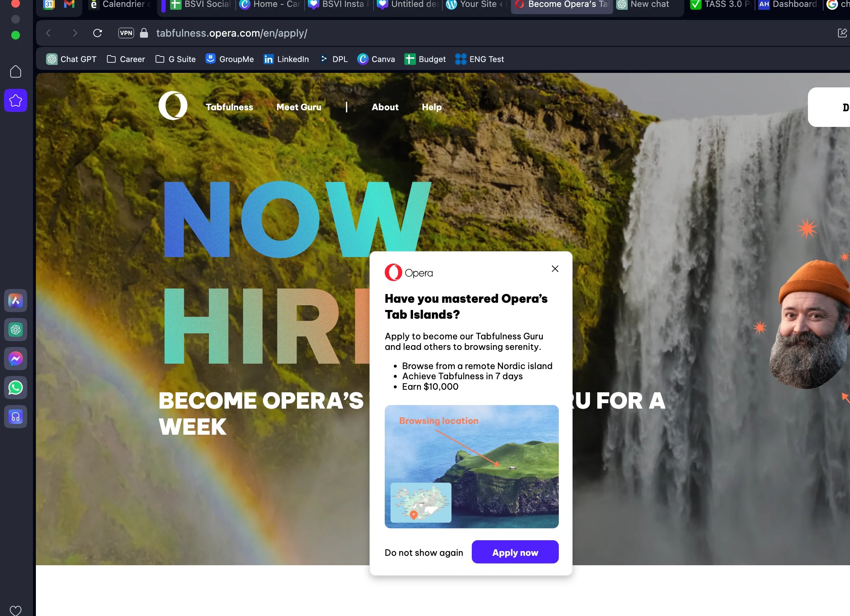The image size is (850, 616).
Task: Open the About menu item
Action: (385, 107)
